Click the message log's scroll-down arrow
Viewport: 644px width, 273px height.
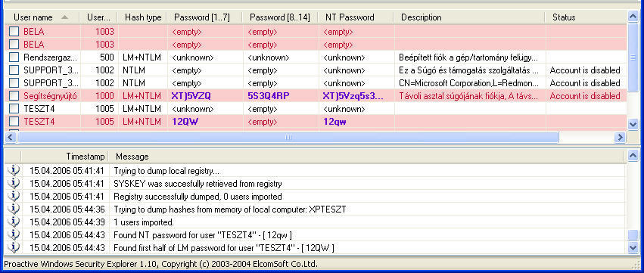[633, 247]
